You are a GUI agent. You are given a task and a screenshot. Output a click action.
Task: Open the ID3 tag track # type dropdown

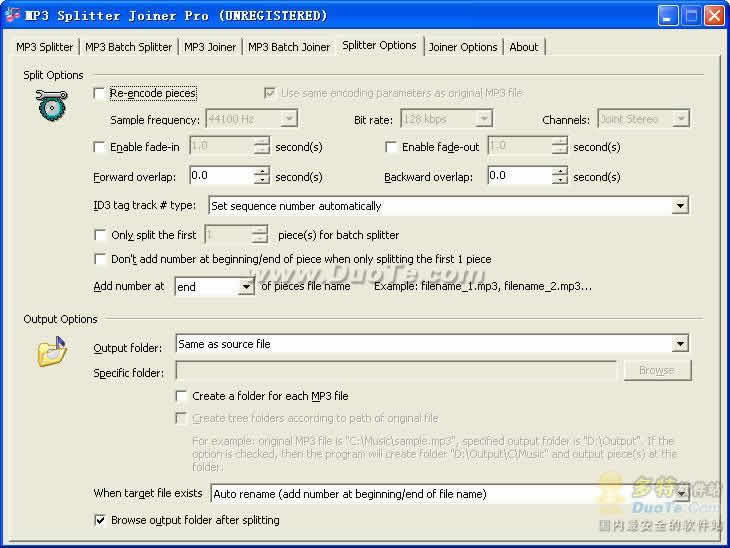pyautogui.click(x=680, y=206)
